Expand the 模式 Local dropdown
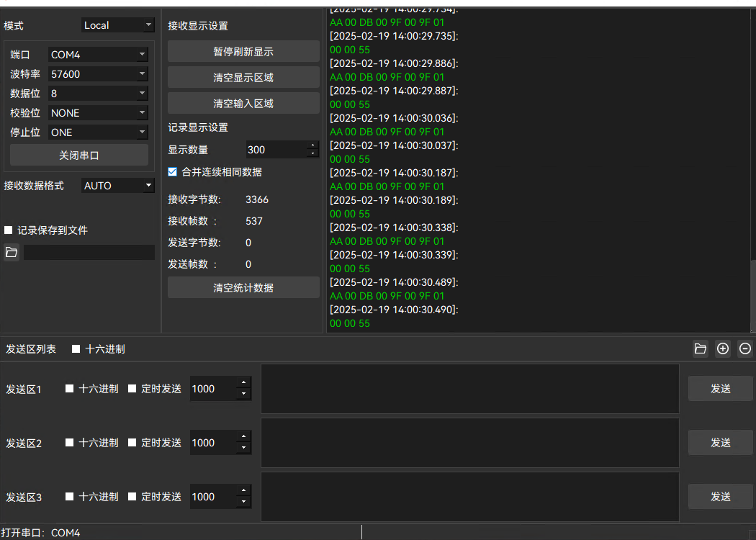 [x=118, y=25]
